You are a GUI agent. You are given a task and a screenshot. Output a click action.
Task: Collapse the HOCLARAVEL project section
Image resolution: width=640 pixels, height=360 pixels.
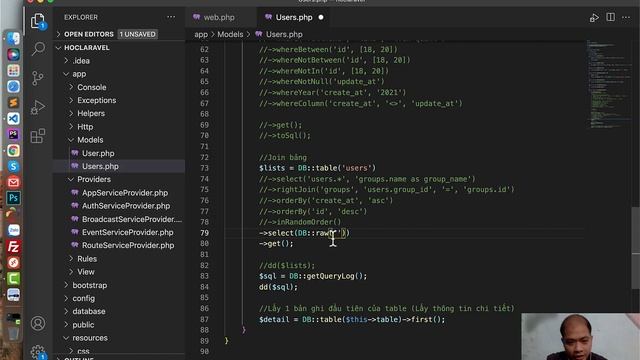(87, 48)
